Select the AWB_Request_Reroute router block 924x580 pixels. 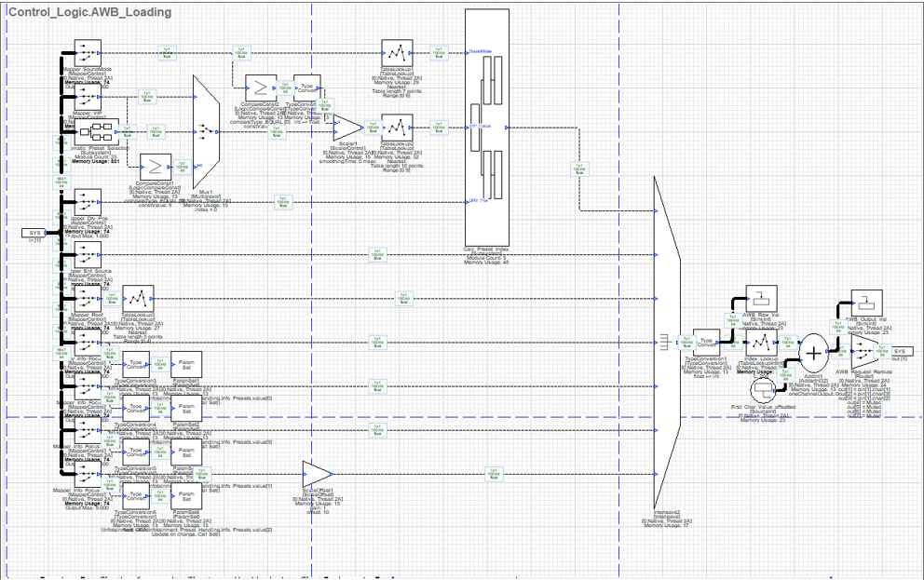[x=863, y=350]
